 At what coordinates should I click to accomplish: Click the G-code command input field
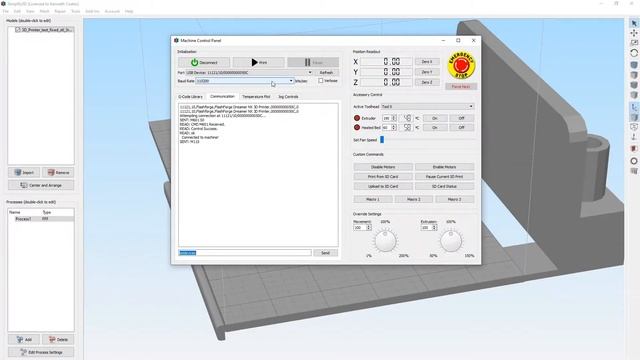point(245,253)
